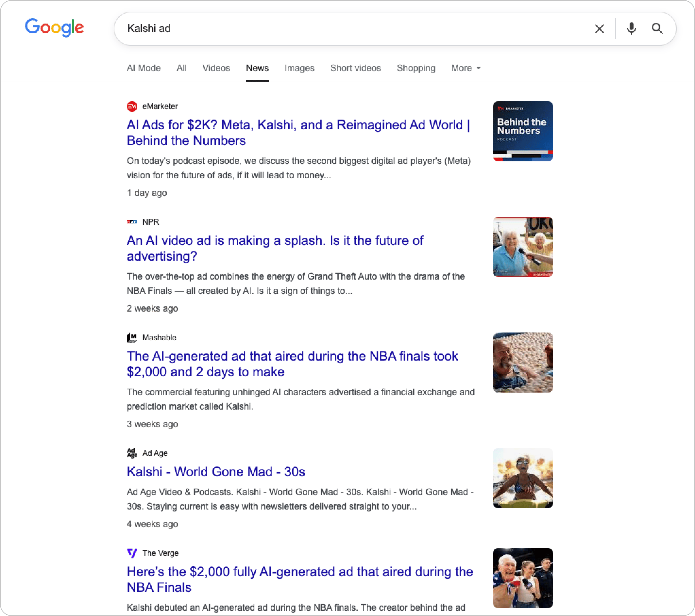Click the eMarketer favicon

click(132, 106)
